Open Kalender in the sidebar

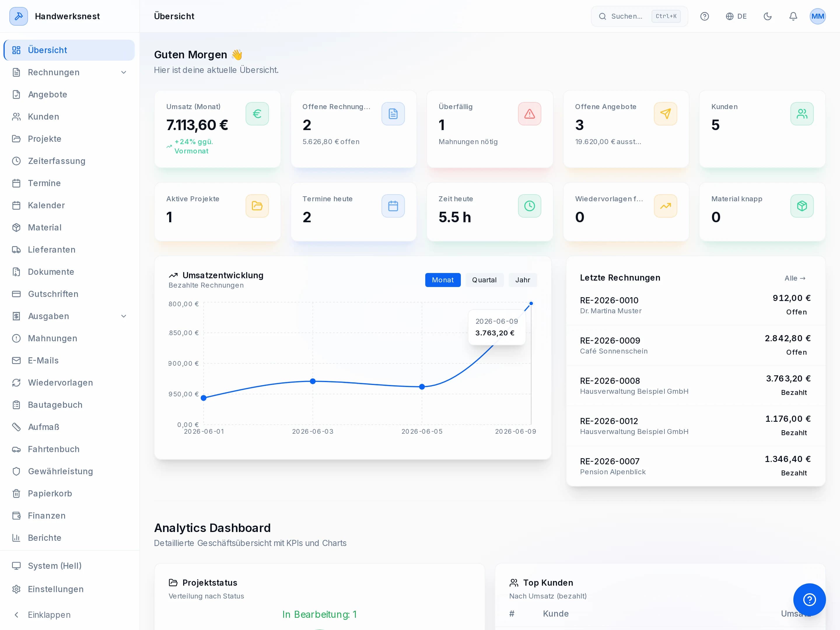pyautogui.click(x=69, y=205)
